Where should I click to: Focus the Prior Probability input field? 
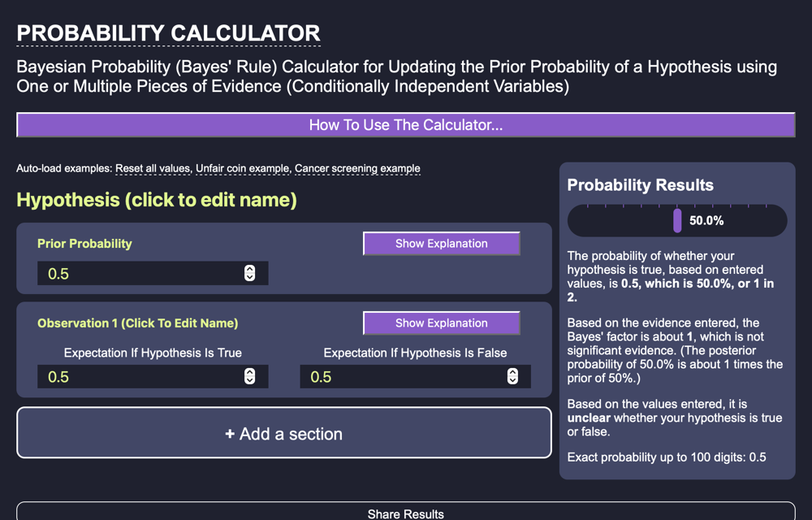tap(138, 274)
